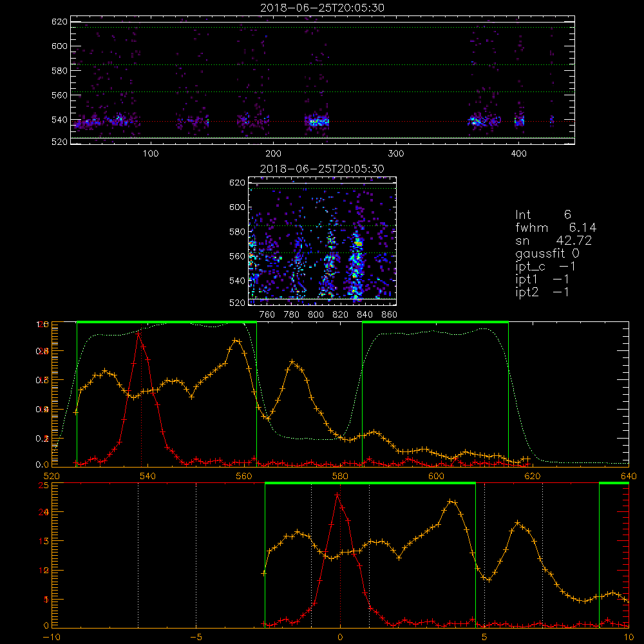This screenshot has width=644, height=644.
Task: Select the 'ipt_c -1' readout
Action: pyautogui.click(x=545, y=267)
